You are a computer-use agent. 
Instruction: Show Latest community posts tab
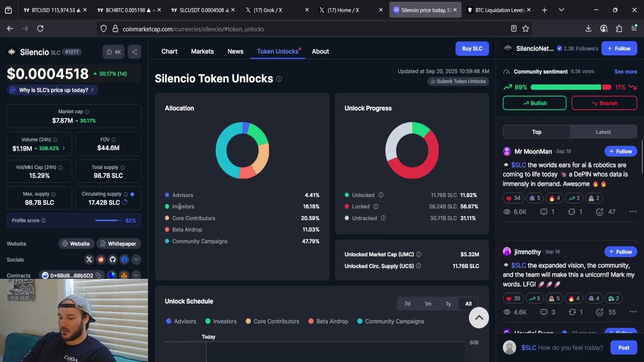pyautogui.click(x=603, y=132)
